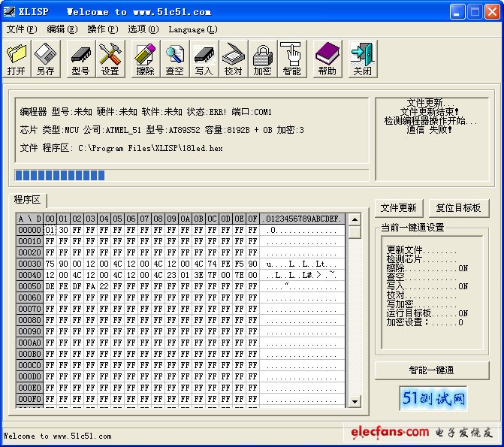The width and height of the screenshot is (504, 447).
Task: Switch to the 程序区 tab
Action: pos(28,200)
